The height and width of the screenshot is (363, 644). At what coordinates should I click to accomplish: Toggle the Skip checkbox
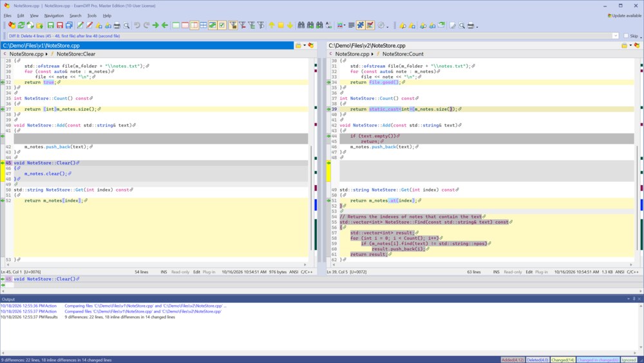626,35
